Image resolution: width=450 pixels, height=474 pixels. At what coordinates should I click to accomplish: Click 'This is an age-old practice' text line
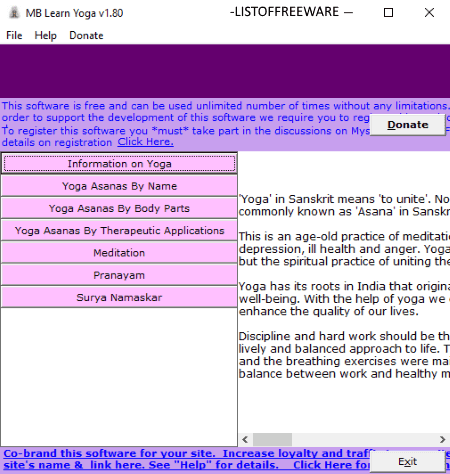tap(344, 236)
